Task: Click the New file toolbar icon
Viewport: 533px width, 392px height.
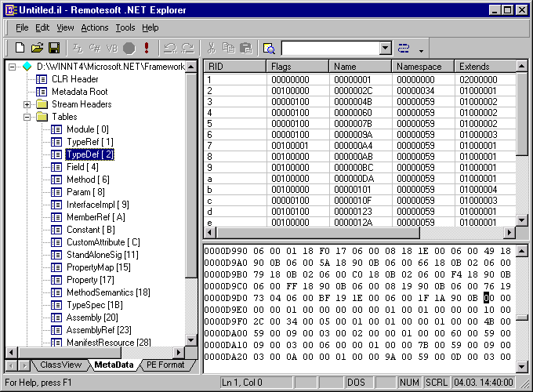Action: tap(20, 48)
